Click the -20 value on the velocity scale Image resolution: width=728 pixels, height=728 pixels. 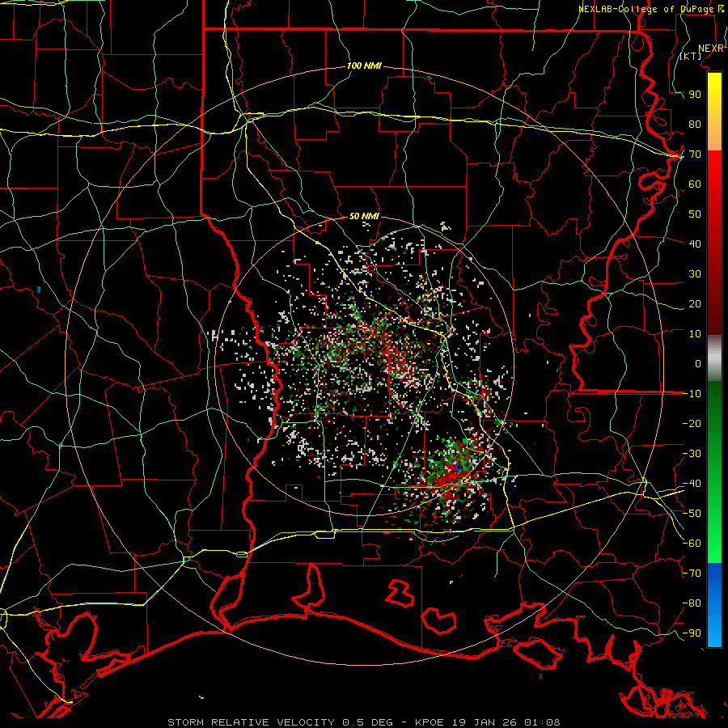692,424
